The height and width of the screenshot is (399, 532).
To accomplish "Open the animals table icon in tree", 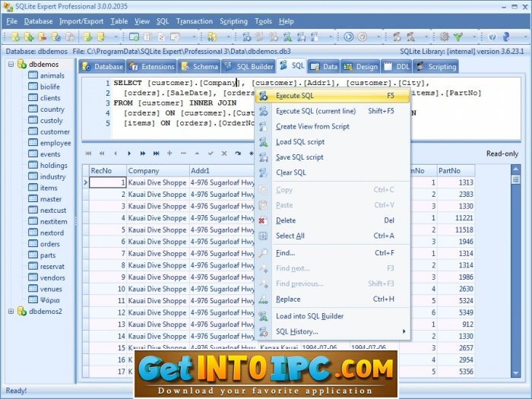I will [x=33, y=75].
